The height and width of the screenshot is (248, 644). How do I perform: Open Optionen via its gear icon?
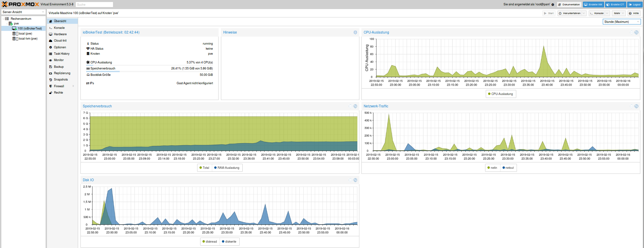pyautogui.click(x=51, y=47)
